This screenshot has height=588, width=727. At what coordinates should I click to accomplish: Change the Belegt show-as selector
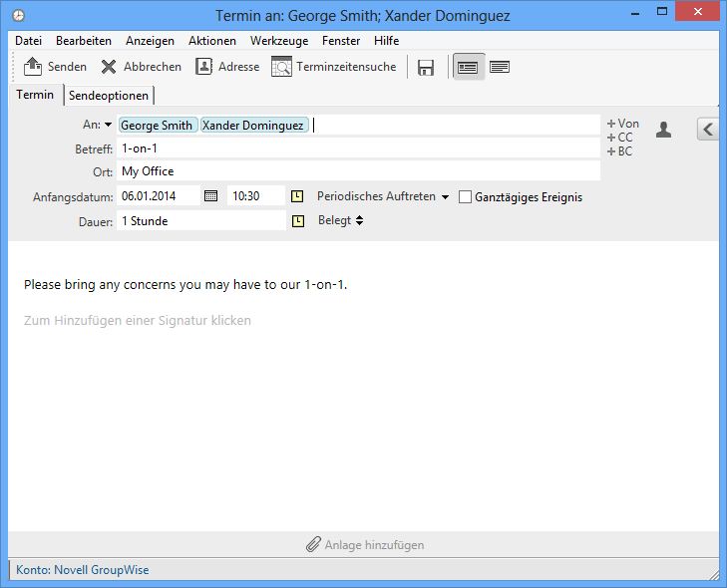click(341, 220)
